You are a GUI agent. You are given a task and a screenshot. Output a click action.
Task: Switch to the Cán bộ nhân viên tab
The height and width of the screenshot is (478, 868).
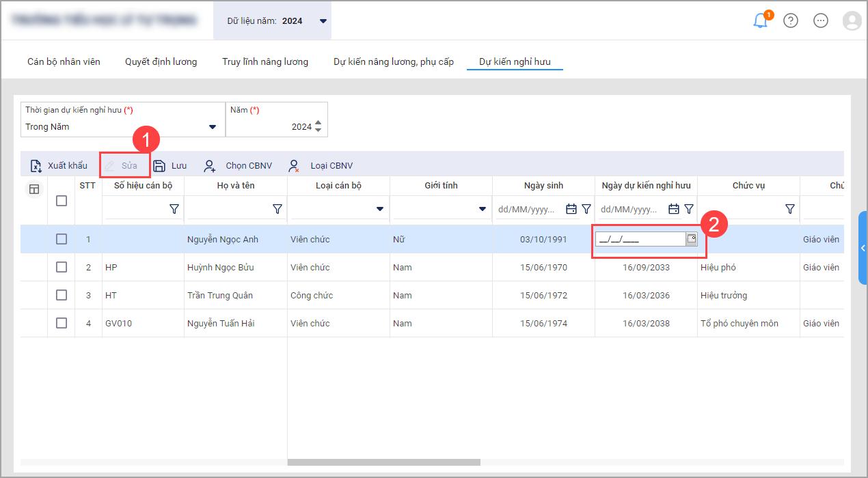pyautogui.click(x=64, y=61)
